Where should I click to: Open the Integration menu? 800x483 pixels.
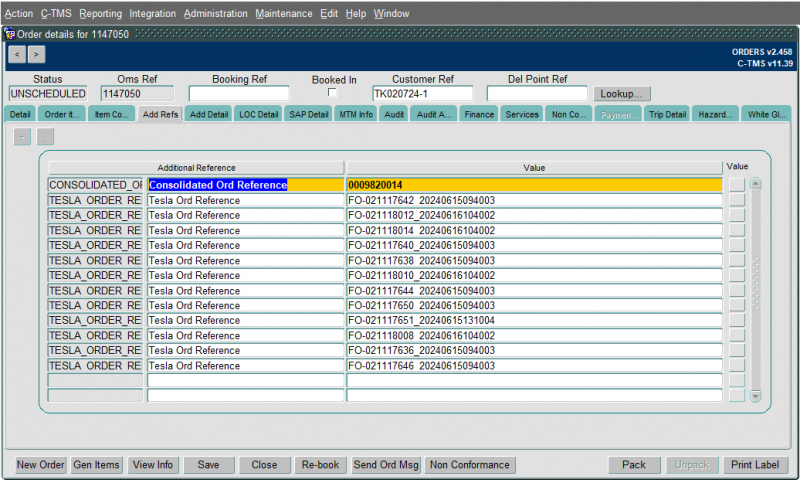point(153,14)
